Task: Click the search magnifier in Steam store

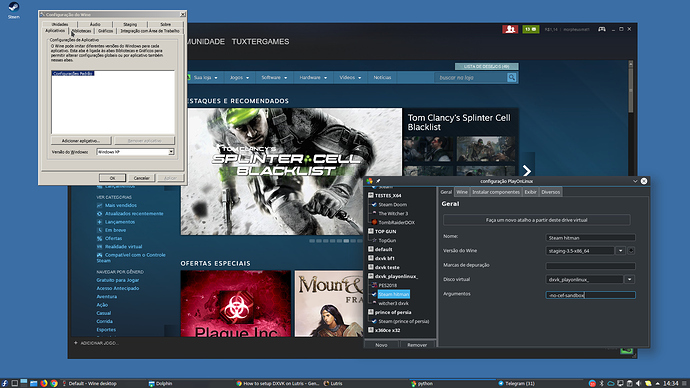Action: (511, 77)
